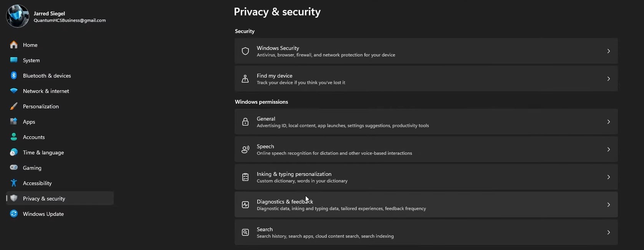644x250 pixels.
Task: Select Accounts from the sidebar
Action: point(34,137)
